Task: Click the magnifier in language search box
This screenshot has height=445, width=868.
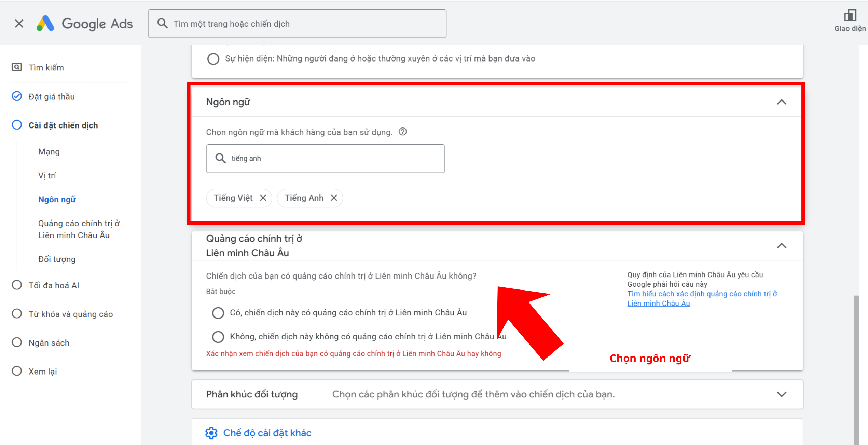Action: [x=220, y=158]
